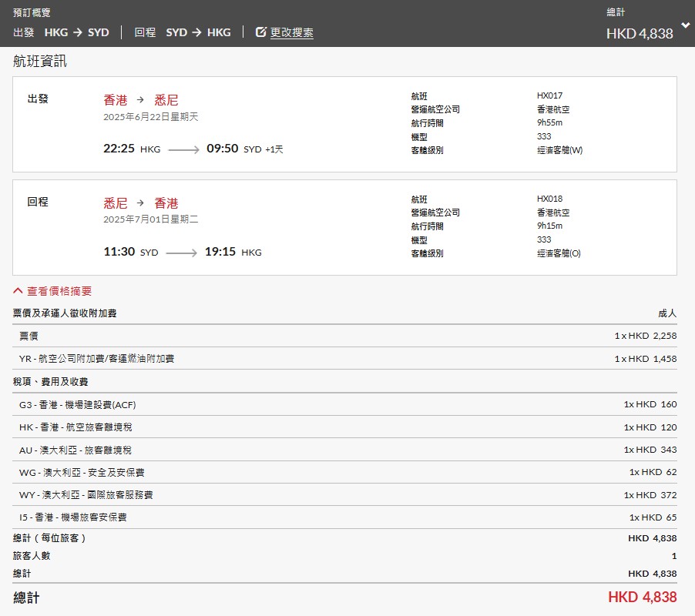
Task: Click the arrow between HKG and SYD in header
Action: click(x=78, y=32)
